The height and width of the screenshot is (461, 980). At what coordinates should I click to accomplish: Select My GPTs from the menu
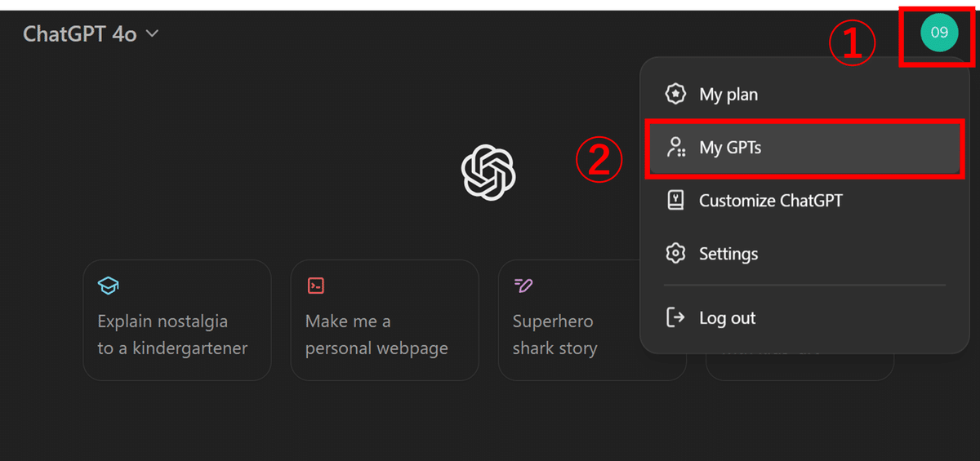pos(804,148)
